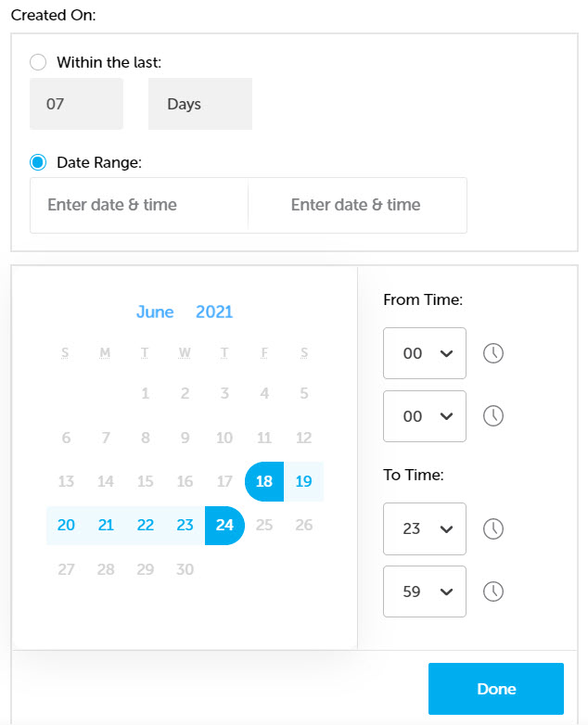Click the 2021 year header
The image size is (588, 725).
pyautogui.click(x=214, y=312)
